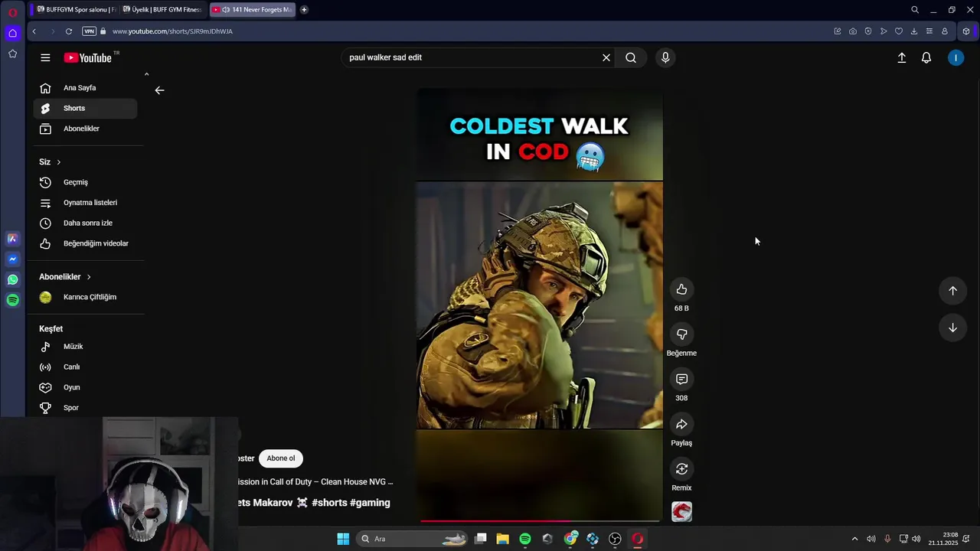Open Spor under Keşfet
The image size is (980, 551).
pos(85,408)
